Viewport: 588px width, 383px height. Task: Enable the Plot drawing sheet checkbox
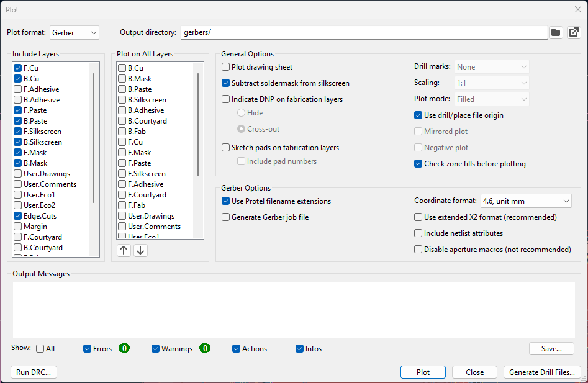click(226, 67)
